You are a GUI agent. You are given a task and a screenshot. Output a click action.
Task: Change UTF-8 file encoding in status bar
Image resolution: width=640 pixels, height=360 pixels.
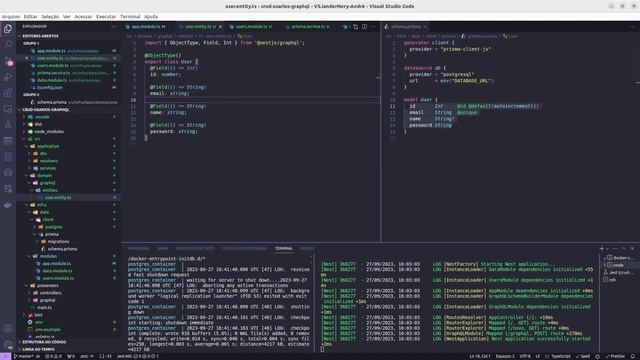click(525, 356)
